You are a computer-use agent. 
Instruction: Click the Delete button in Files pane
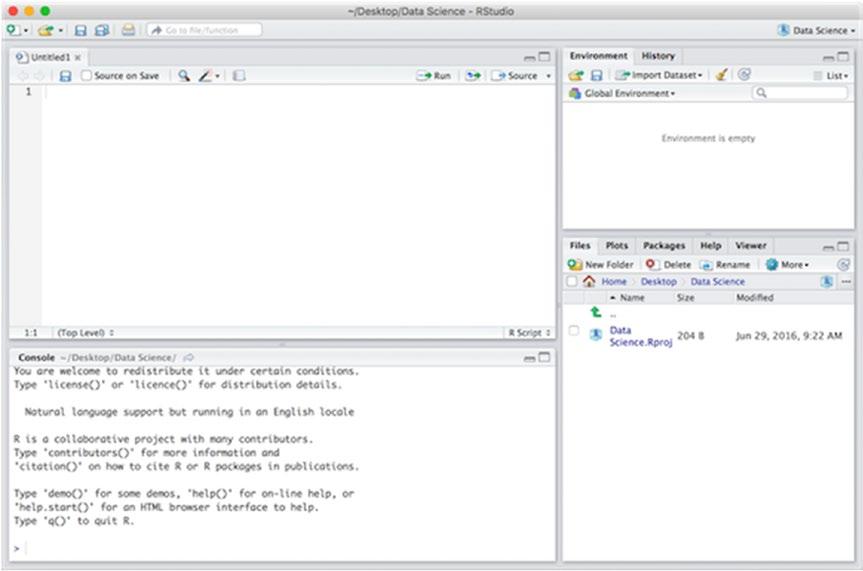tap(668, 265)
